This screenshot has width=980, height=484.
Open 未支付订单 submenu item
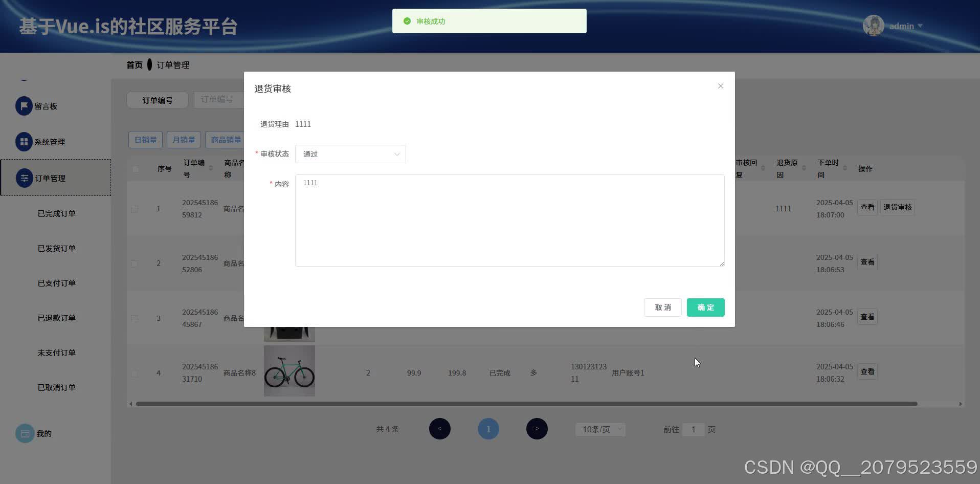pyautogui.click(x=56, y=353)
